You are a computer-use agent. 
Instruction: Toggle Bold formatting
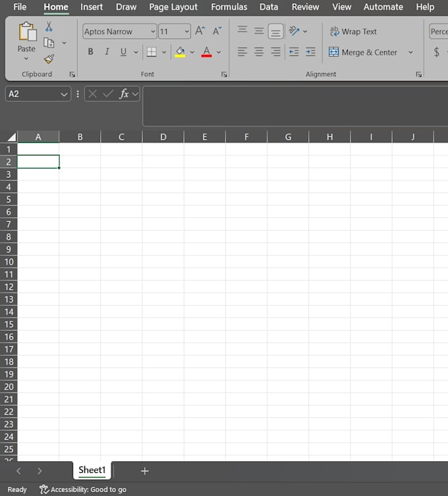[90, 51]
